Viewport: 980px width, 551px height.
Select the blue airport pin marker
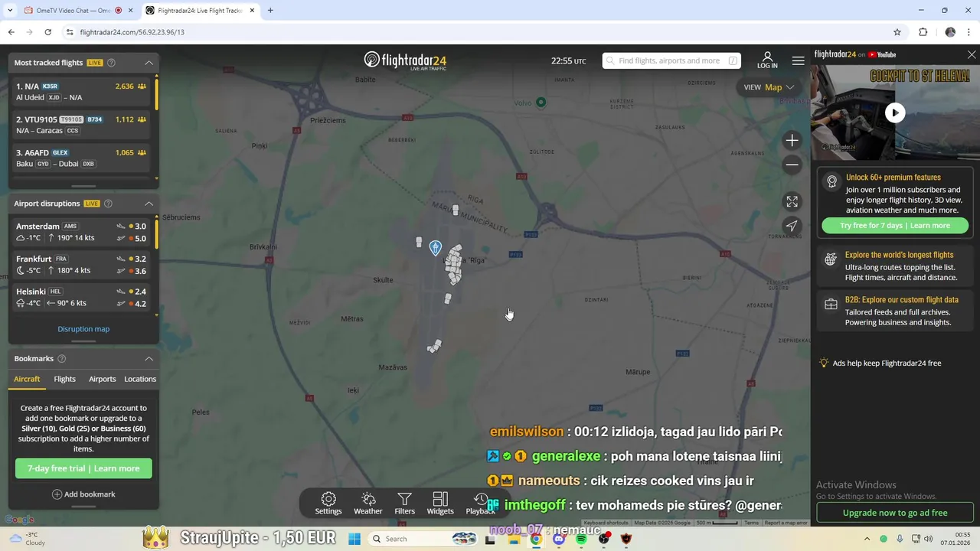pyautogui.click(x=435, y=247)
